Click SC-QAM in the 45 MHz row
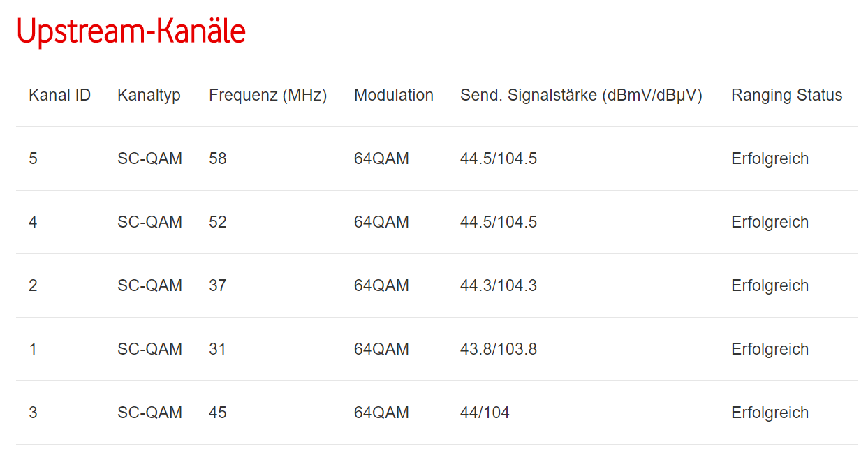Image resolution: width=868 pixels, height=460 pixels. click(x=149, y=413)
